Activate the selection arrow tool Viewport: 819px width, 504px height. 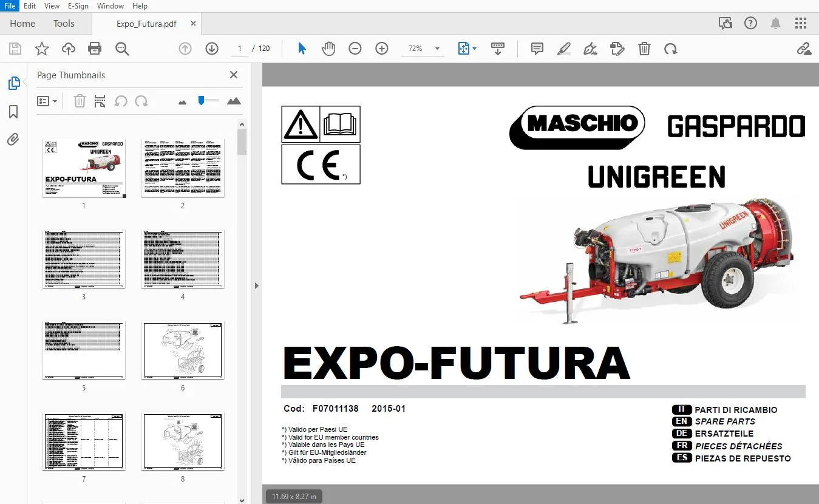pos(302,49)
